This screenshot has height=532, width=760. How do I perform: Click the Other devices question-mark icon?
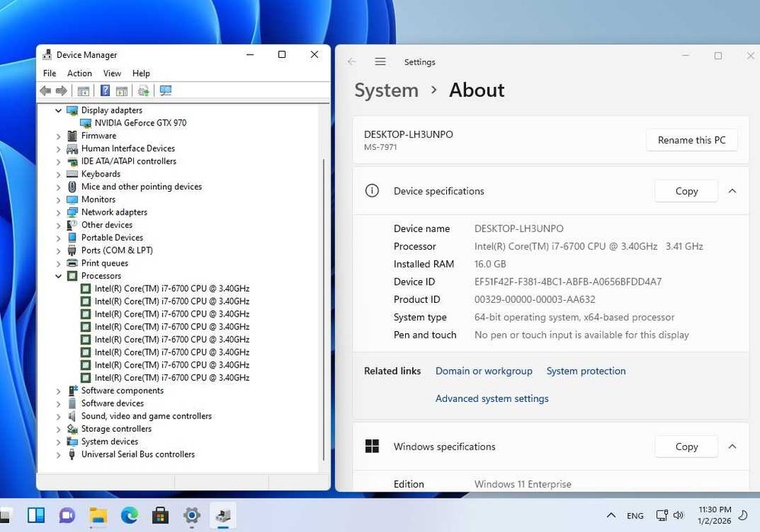click(72, 225)
